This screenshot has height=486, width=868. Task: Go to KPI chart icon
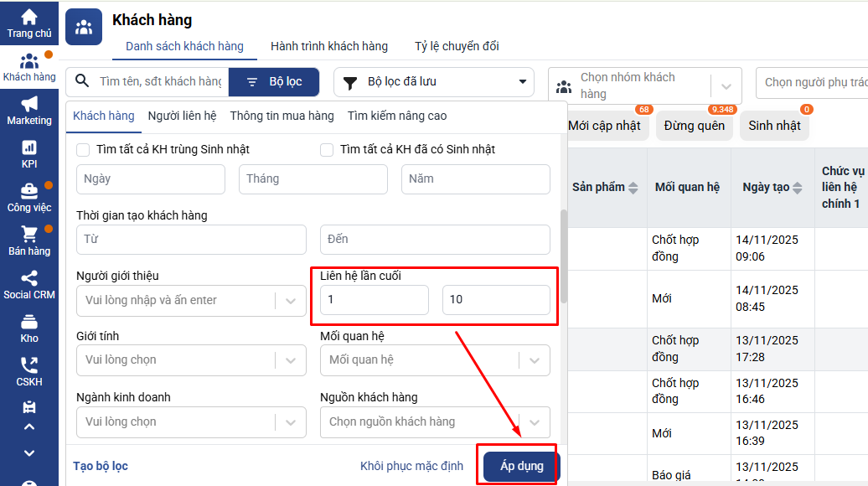pyautogui.click(x=29, y=147)
